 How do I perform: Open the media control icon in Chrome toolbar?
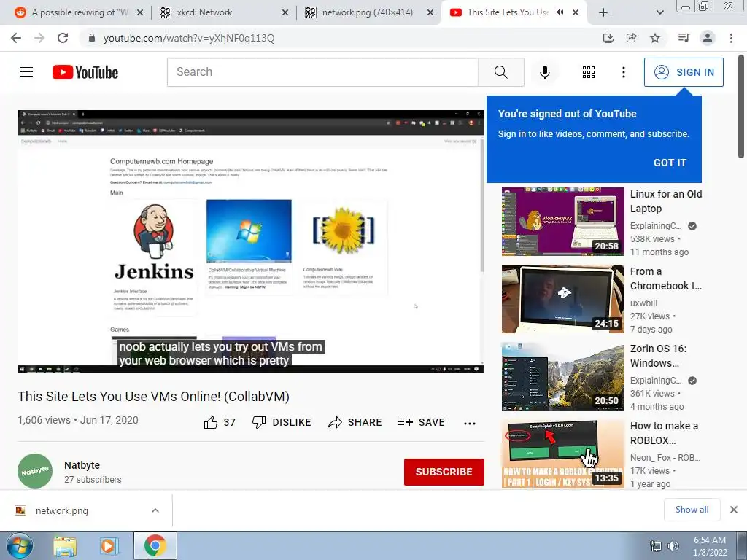pyautogui.click(x=684, y=38)
